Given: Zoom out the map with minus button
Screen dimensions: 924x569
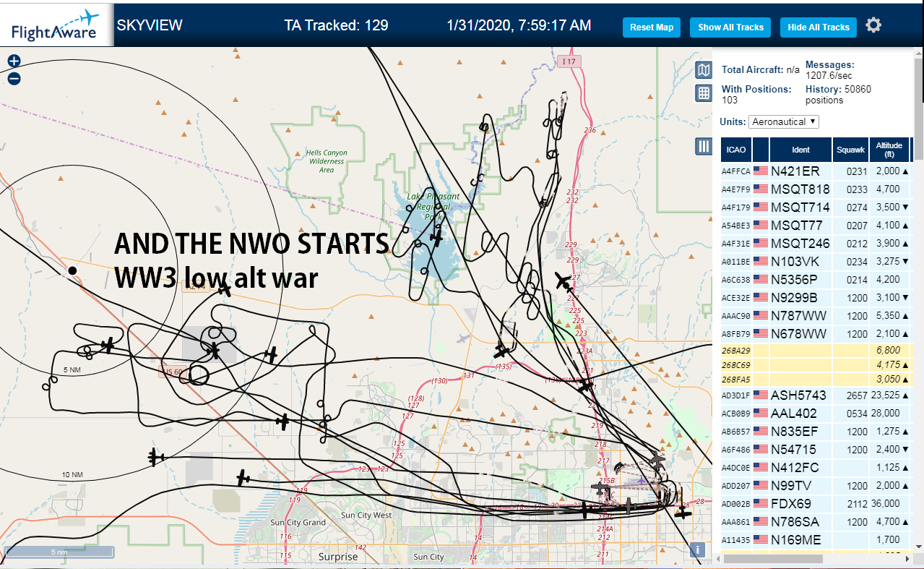Looking at the screenshot, I should 14,78.
